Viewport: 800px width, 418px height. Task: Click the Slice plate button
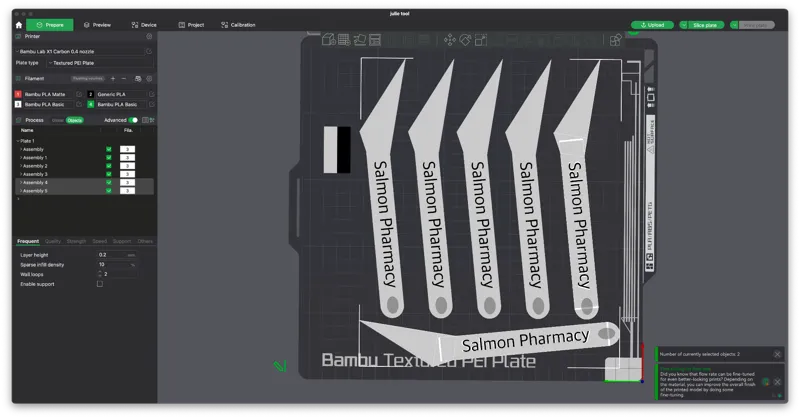click(x=705, y=25)
